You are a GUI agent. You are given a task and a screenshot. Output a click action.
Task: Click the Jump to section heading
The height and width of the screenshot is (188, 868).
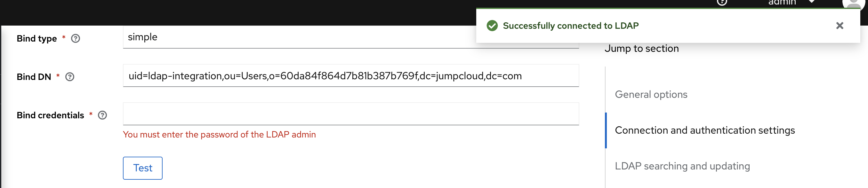[x=642, y=48]
